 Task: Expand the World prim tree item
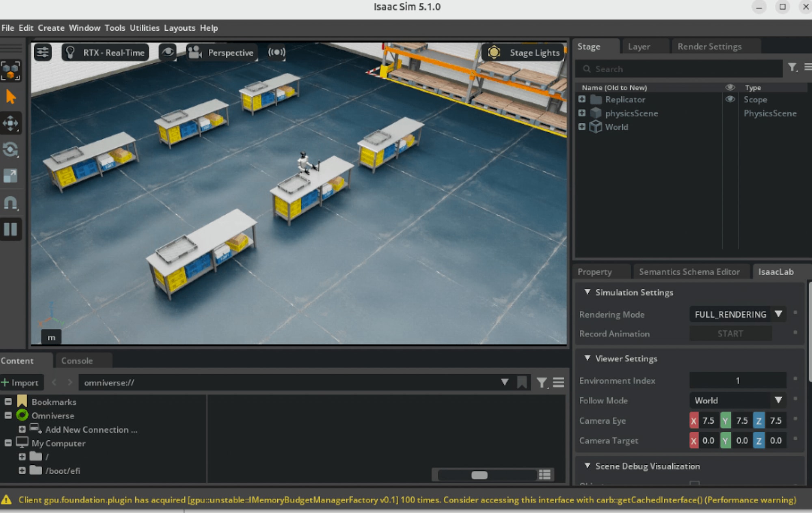click(x=582, y=127)
